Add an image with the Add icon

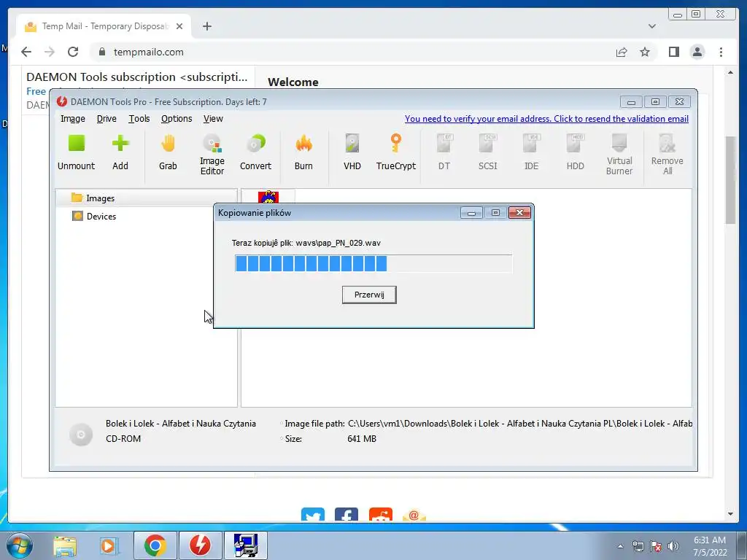coord(120,152)
